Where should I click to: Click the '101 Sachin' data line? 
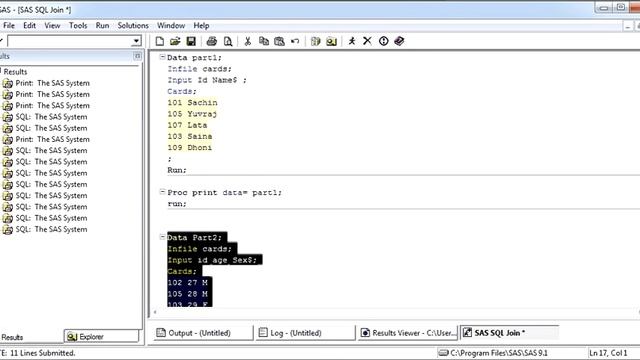click(192, 102)
